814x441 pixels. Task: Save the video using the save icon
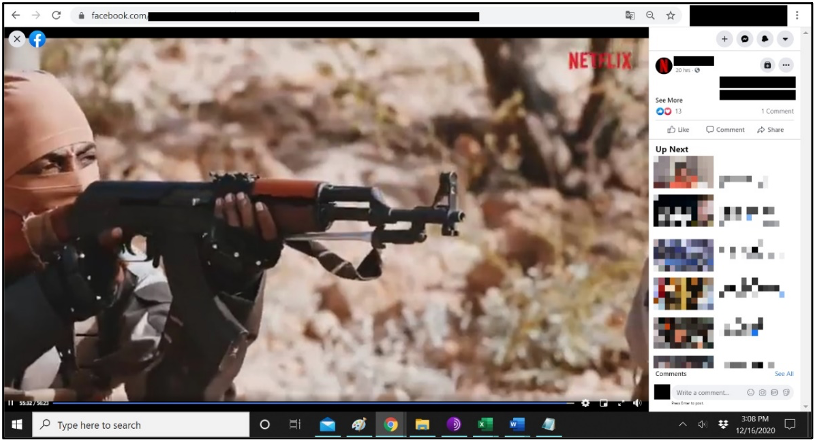click(767, 65)
